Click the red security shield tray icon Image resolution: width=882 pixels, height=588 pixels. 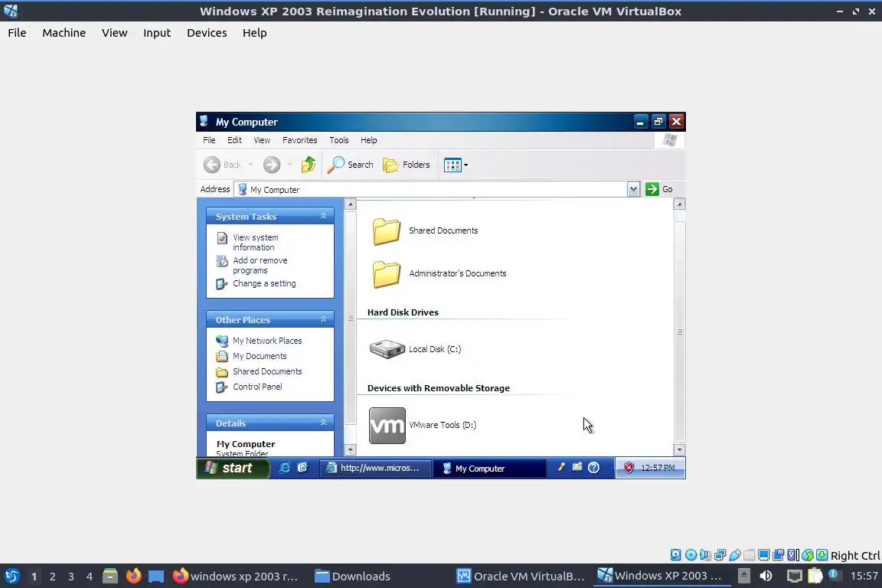[629, 468]
